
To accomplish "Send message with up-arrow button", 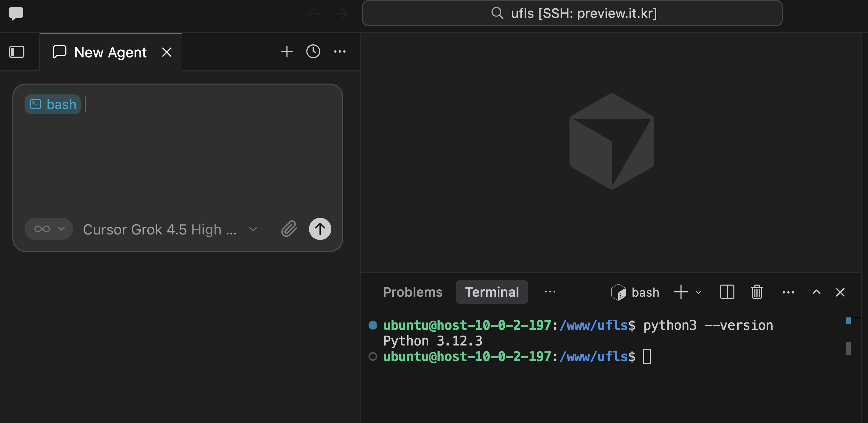I will [320, 229].
